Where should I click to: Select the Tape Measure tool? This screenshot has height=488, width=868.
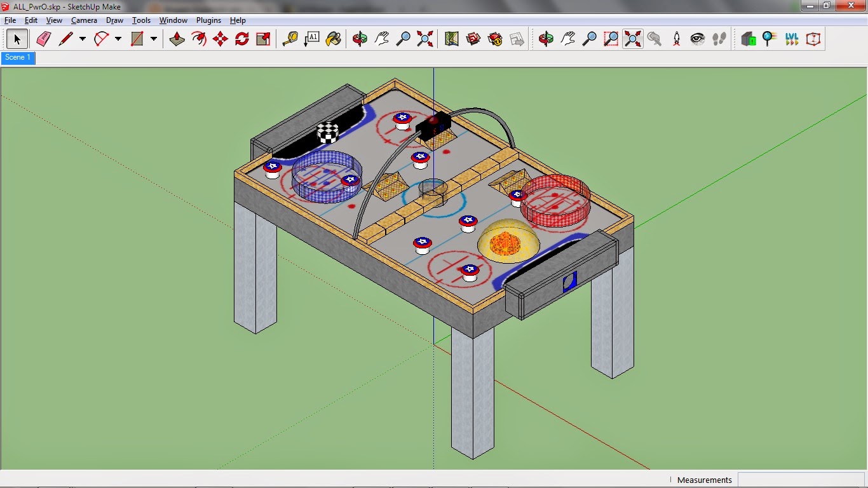tap(290, 39)
